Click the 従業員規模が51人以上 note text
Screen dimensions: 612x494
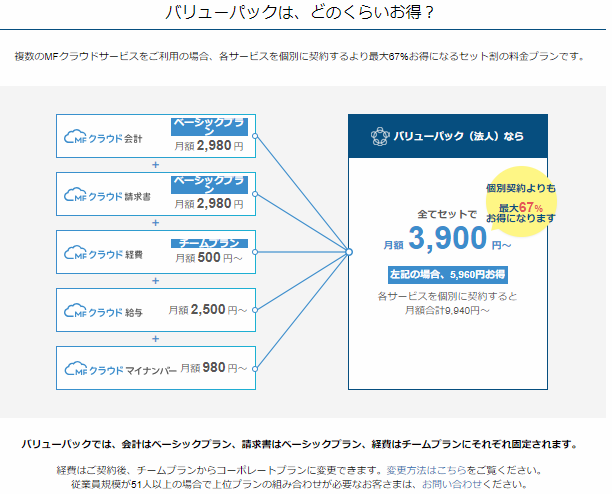pyautogui.click(x=299, y=484)
